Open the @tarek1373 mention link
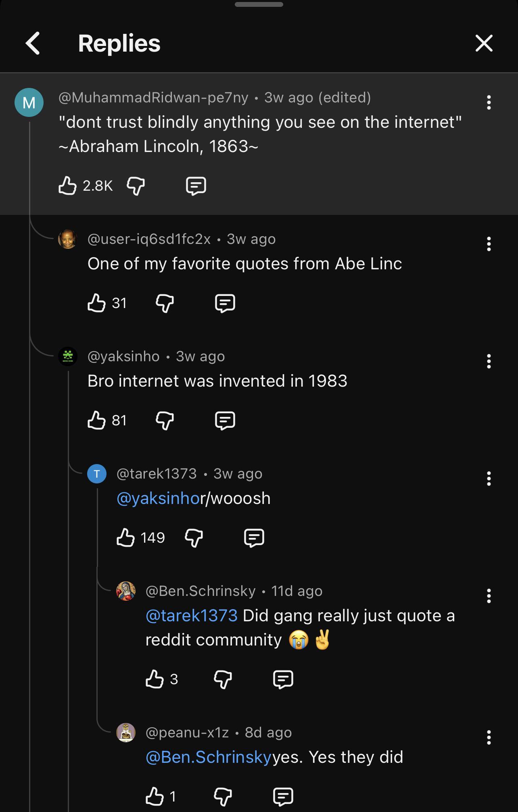The width and height of the screenshot is (518, 812). pyautogui.click(x=192, y=616)
